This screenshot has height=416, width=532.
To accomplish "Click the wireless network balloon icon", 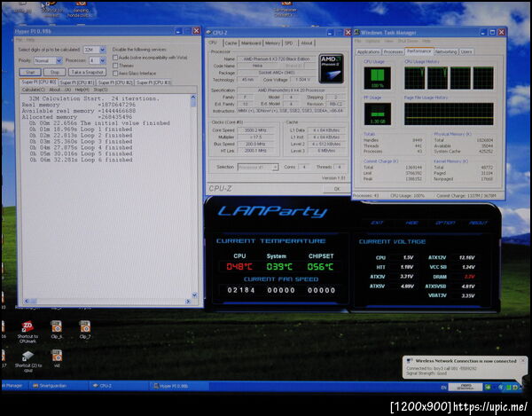I will coord(410,361).
